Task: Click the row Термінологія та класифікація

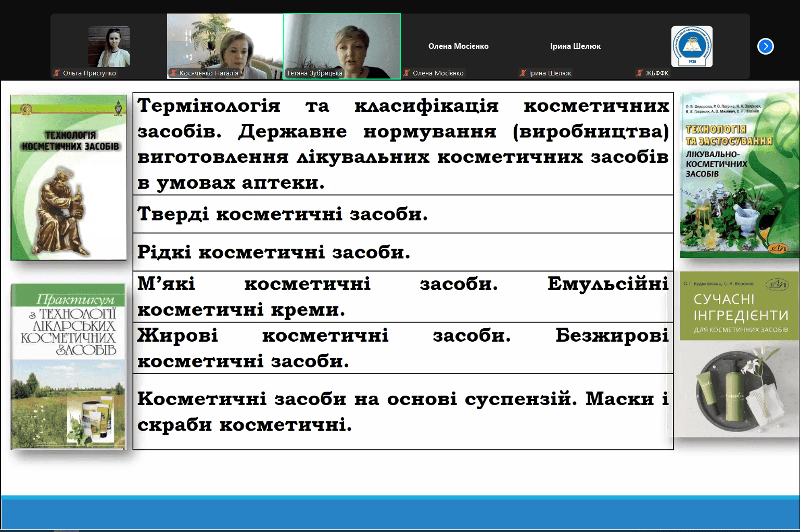Action: (x=403, y=144)
